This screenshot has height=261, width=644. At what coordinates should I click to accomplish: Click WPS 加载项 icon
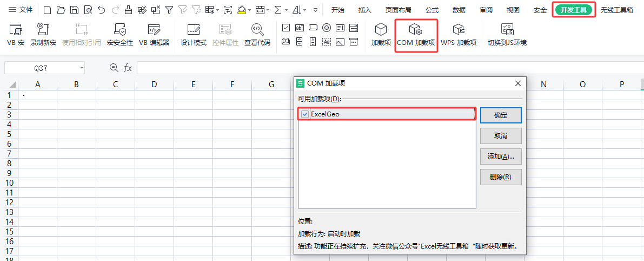coord(459,35)
